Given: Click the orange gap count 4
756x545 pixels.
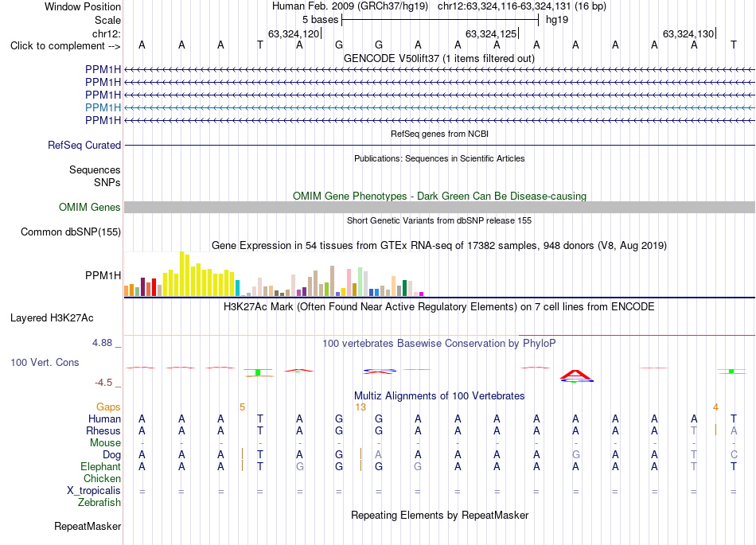Looking at the screenshot, I should click(716, 407).
